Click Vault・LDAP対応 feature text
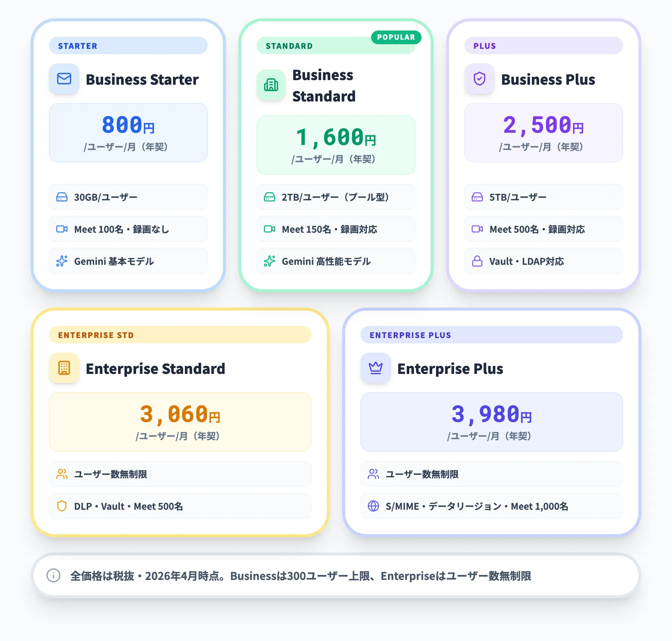This screenshot has height=641, width=672. [x=527, y=261]
